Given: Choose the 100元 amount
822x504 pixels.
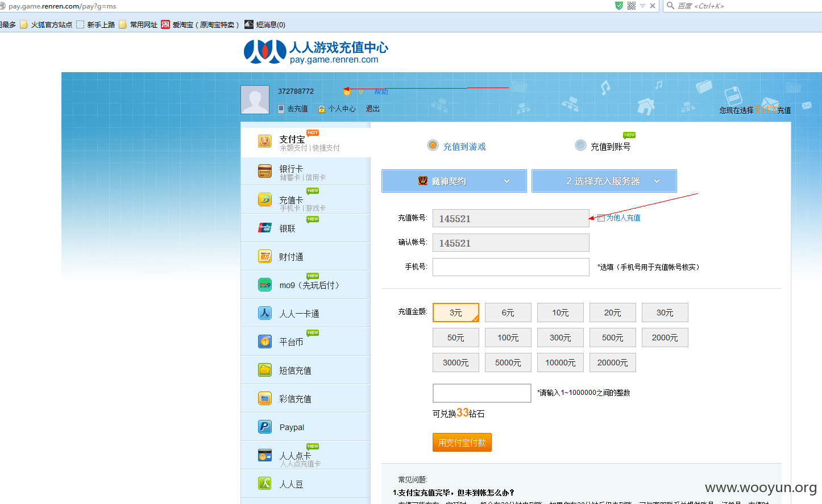Looking at the screenshot, I should click(x=508, y=338).
